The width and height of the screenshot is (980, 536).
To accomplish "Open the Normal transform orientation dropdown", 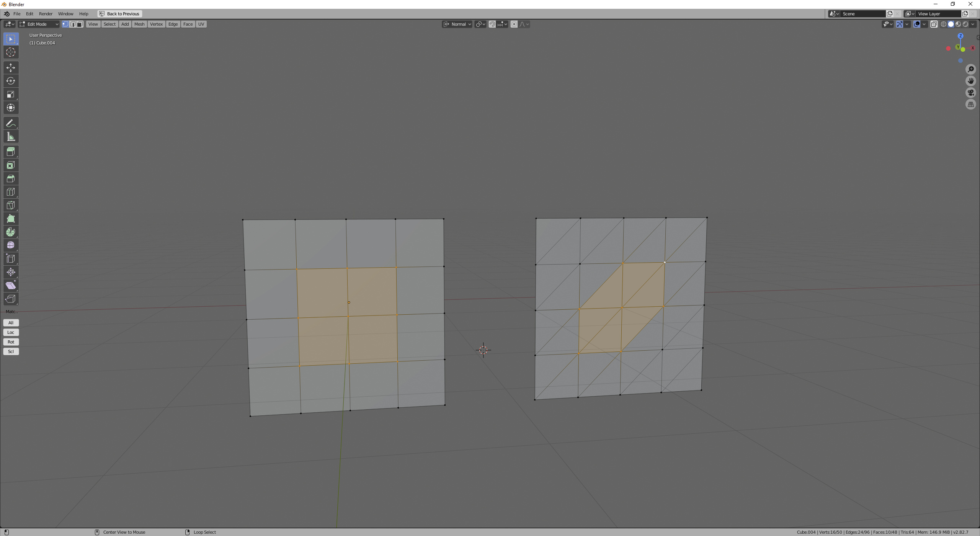I will coord(457,24).
